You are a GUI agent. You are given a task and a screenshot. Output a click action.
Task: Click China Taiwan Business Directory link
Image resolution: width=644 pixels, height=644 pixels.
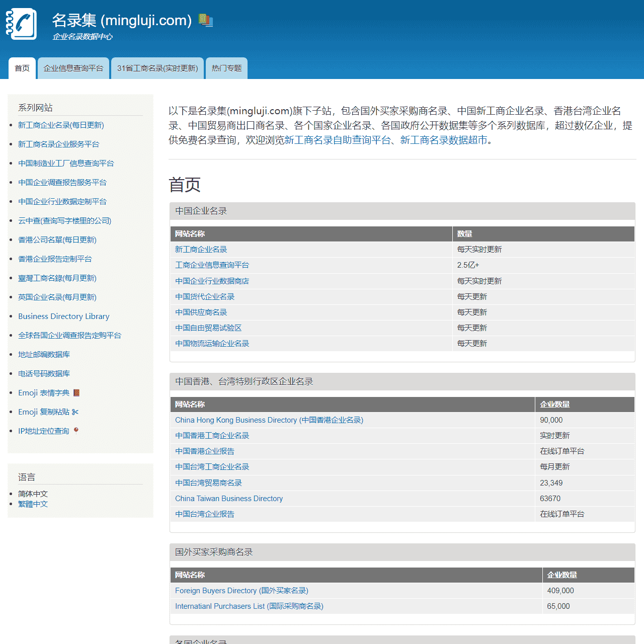tap(229, 499)
